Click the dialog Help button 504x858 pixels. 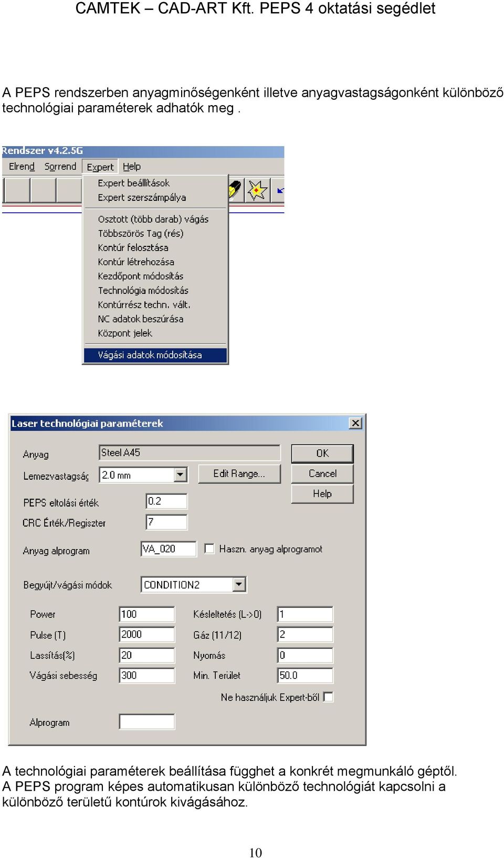click(x=322, y=494)
